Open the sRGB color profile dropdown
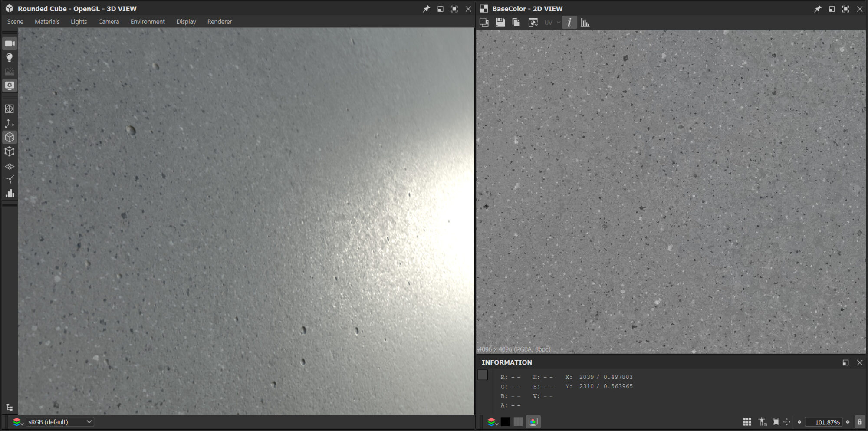Viewport: 868px width, 431px height. [x=59, y=421]
